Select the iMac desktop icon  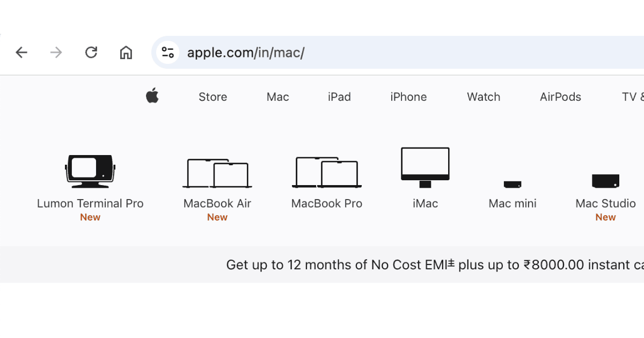coord(425,167)
